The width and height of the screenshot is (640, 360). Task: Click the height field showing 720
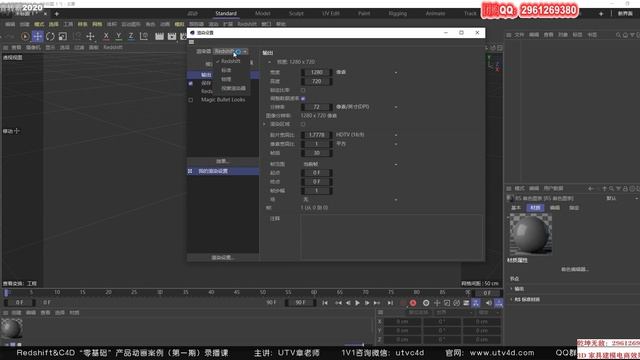click(317, 81)
